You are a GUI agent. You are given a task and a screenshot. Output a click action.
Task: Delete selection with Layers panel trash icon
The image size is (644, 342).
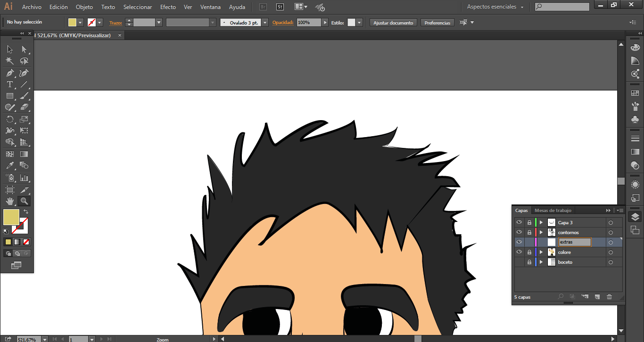tap(609, 297)
